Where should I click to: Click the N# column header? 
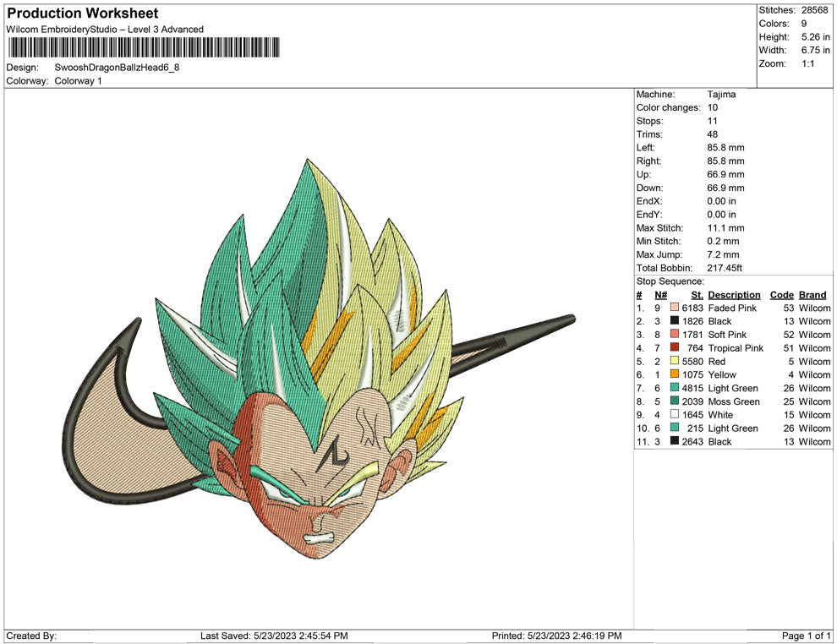pyautogui.click(x=661, y=295)
